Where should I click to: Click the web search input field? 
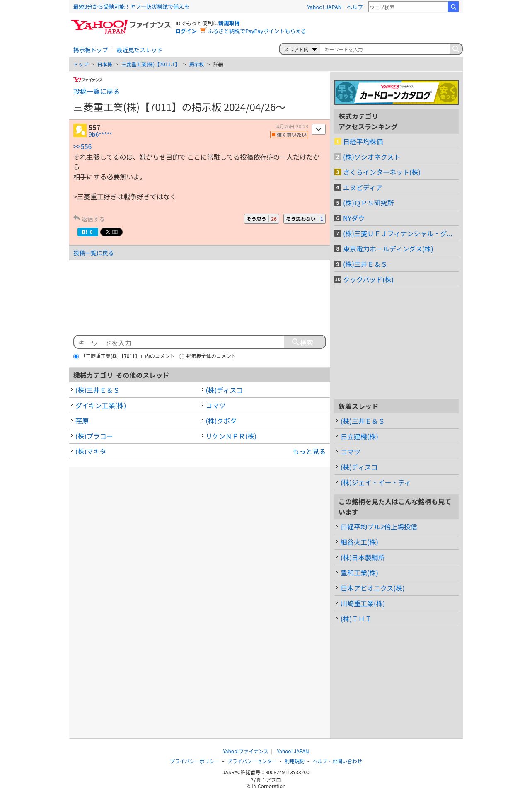(408, 7)
